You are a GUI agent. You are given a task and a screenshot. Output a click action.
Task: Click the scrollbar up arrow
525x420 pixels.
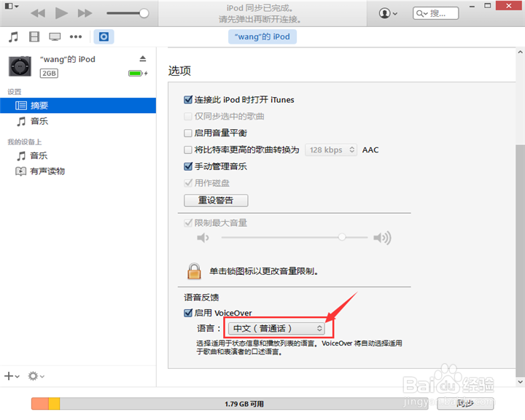click(x=520, y=52)
